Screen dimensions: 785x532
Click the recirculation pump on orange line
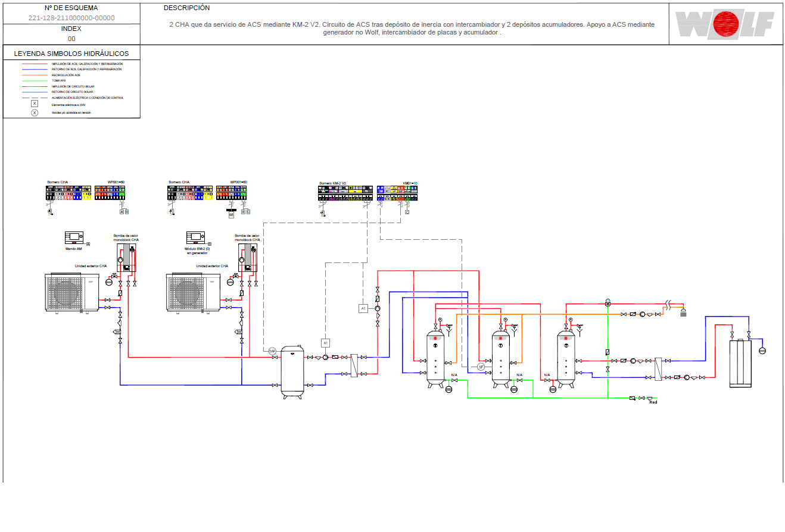643,314
